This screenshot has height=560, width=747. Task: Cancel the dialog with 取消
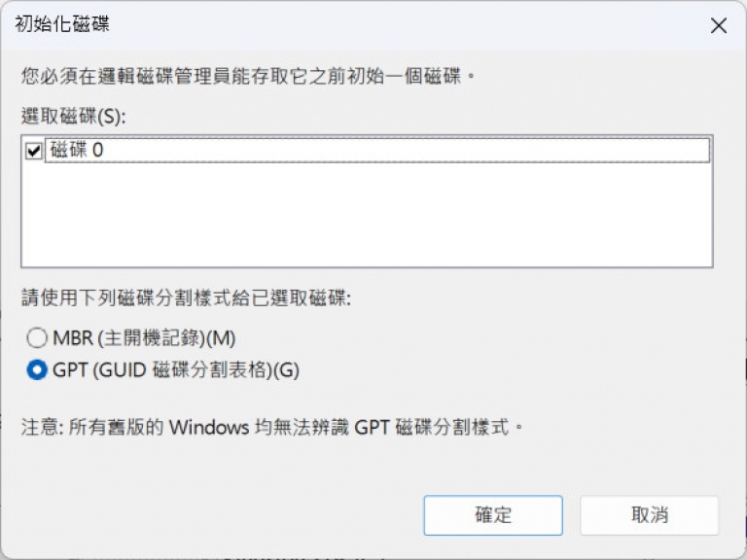pyautogui.click(x=650, y=515)
